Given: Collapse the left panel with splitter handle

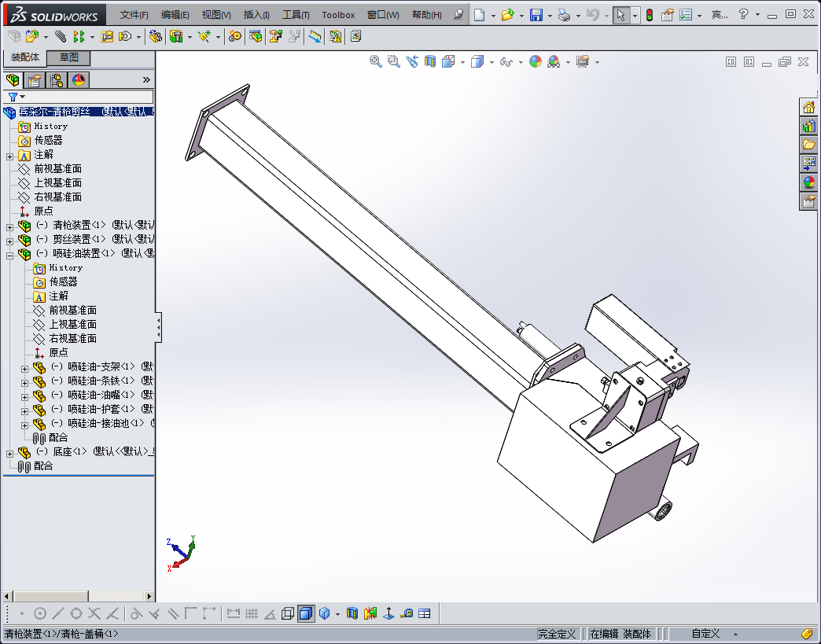Looking at the screenshot, I should click(x=159, y=327).
